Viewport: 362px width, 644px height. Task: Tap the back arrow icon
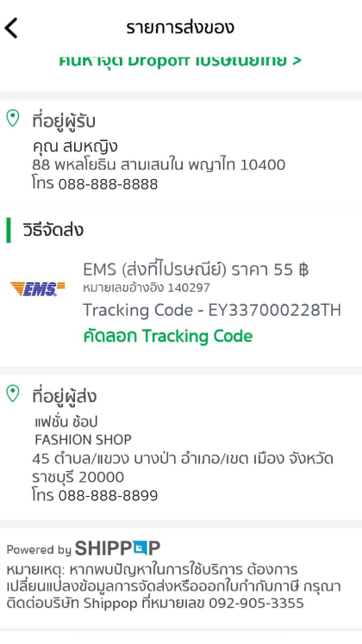pos(11,28)
